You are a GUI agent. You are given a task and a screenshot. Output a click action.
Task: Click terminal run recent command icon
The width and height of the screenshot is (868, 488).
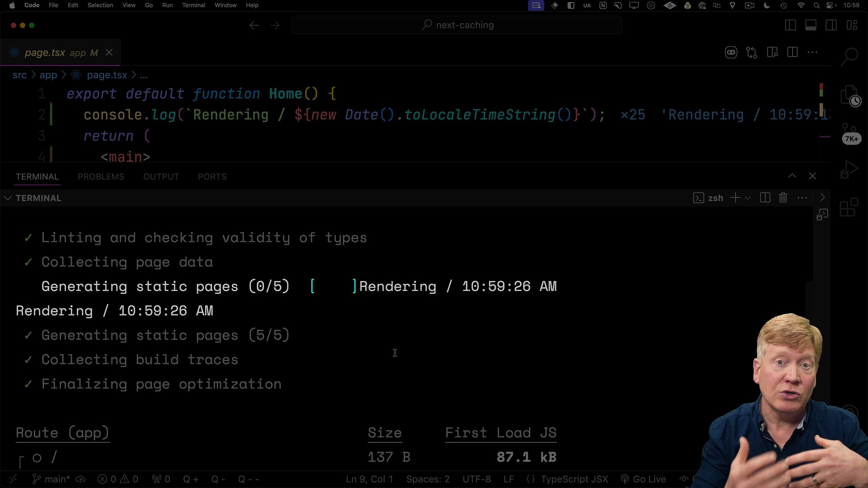point(822,215)
